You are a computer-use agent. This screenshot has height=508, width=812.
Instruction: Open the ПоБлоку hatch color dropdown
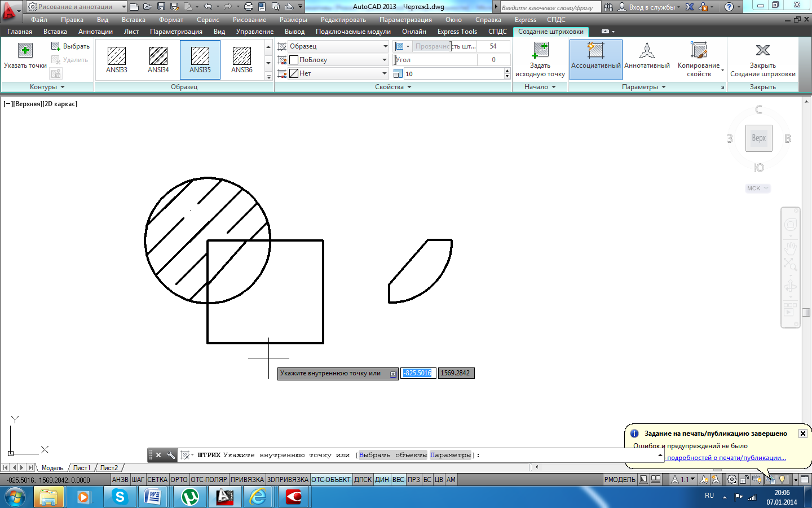click(385, 60)
